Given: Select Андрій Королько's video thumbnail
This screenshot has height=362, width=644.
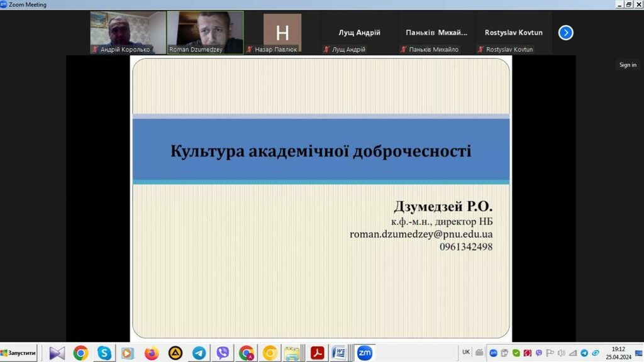Looking at the screenshot, I should [x=128, y=32].
